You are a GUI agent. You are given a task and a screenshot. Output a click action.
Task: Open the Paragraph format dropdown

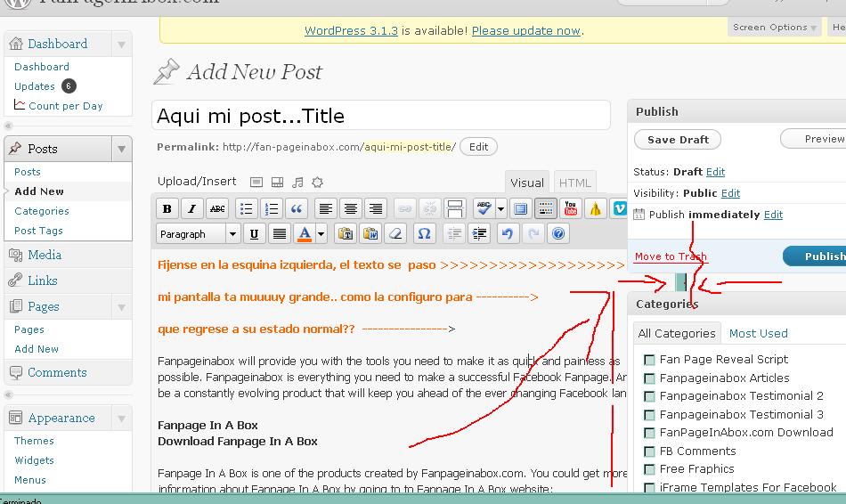(x=199, y=234)
